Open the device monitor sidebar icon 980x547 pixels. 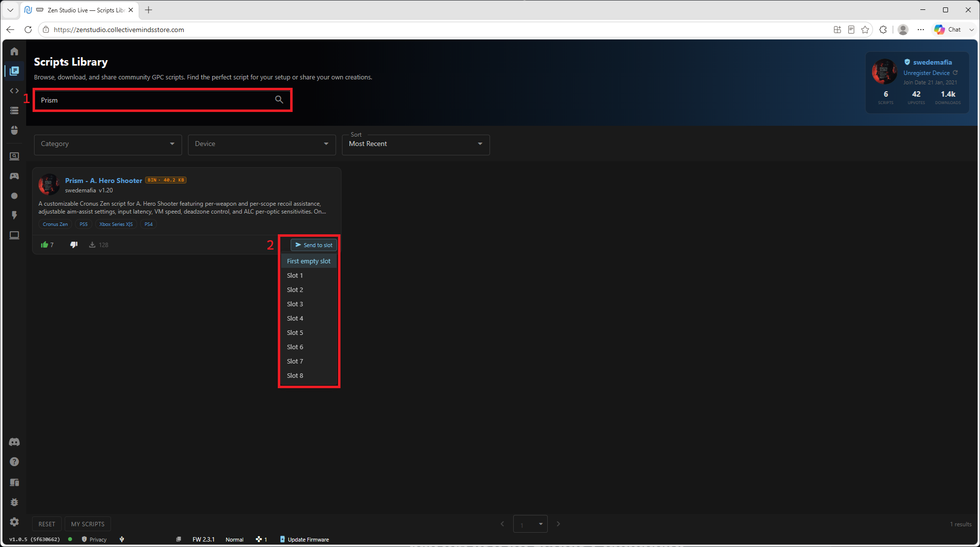(14, 156)
